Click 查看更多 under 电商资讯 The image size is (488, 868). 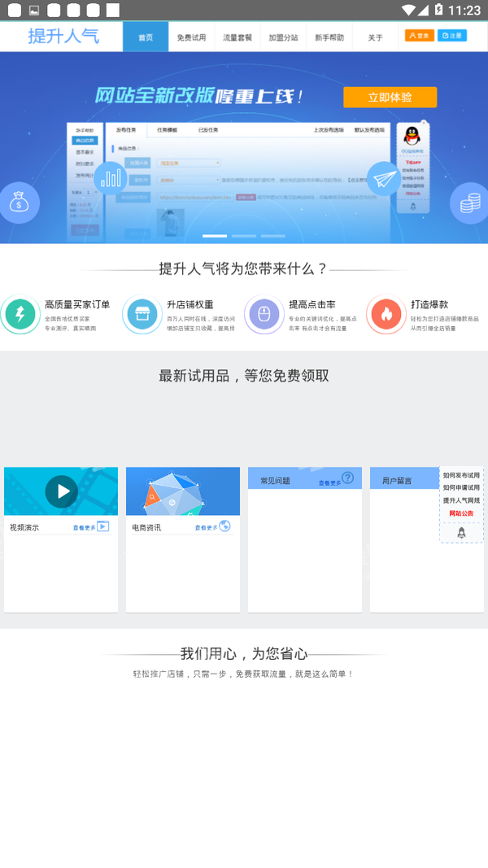point(206,528)
